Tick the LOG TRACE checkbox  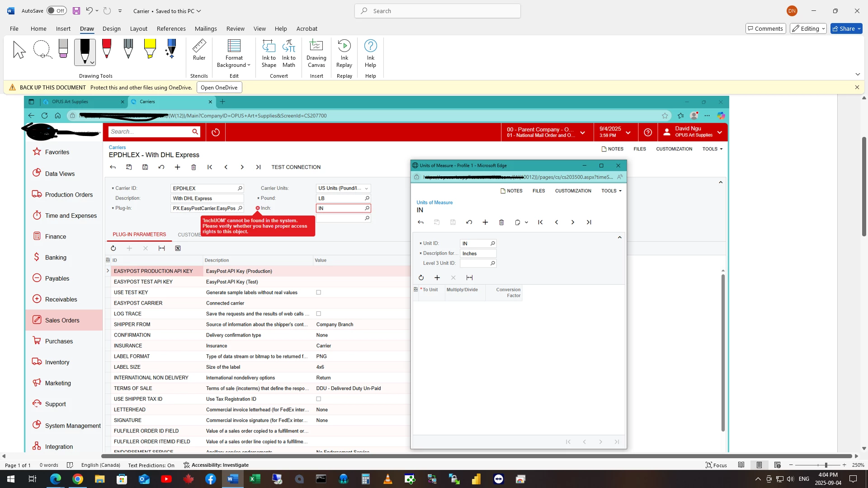tap(319, 314)
